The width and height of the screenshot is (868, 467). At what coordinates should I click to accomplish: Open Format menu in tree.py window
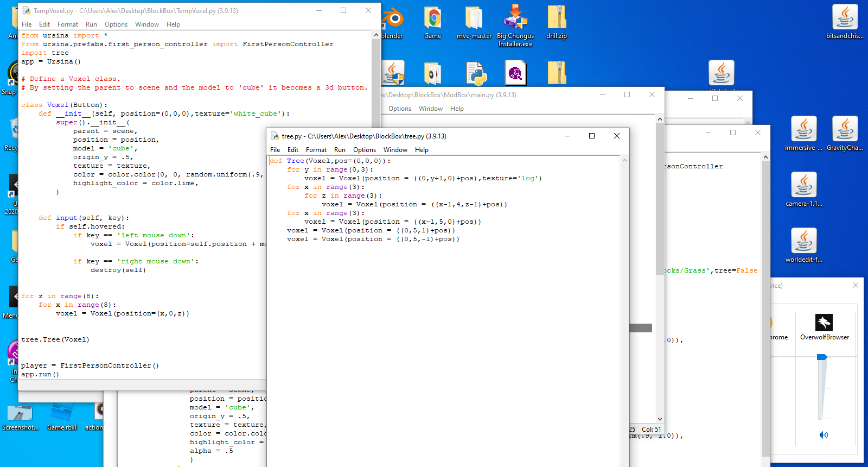tap(316, 150)
